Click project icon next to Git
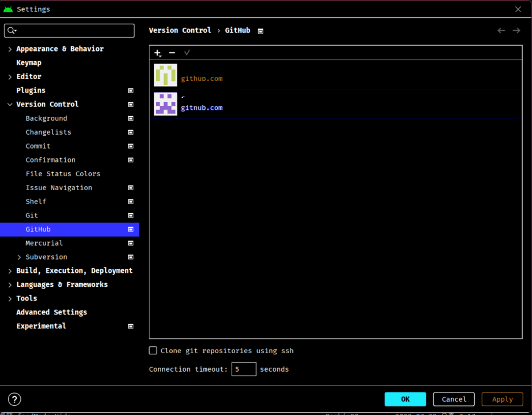532x415 pixels. tap(131, 216)
